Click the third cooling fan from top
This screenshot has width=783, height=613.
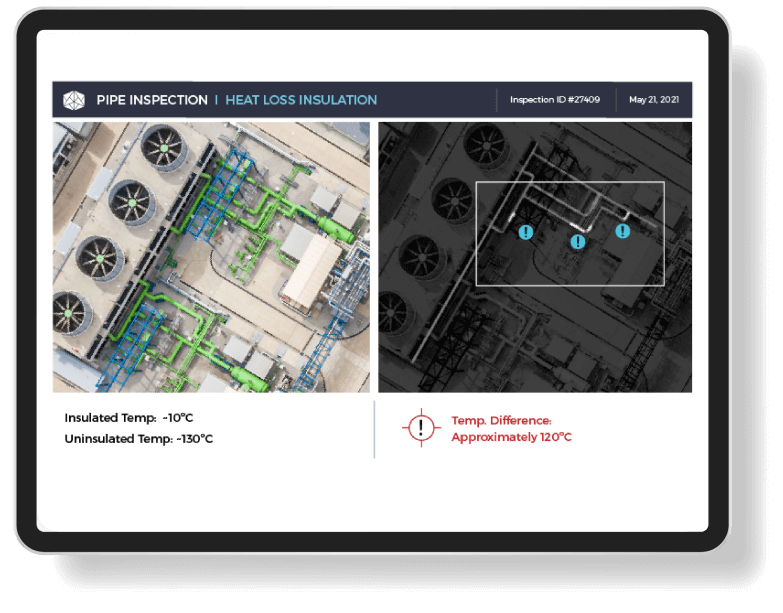tap(102, 259)
